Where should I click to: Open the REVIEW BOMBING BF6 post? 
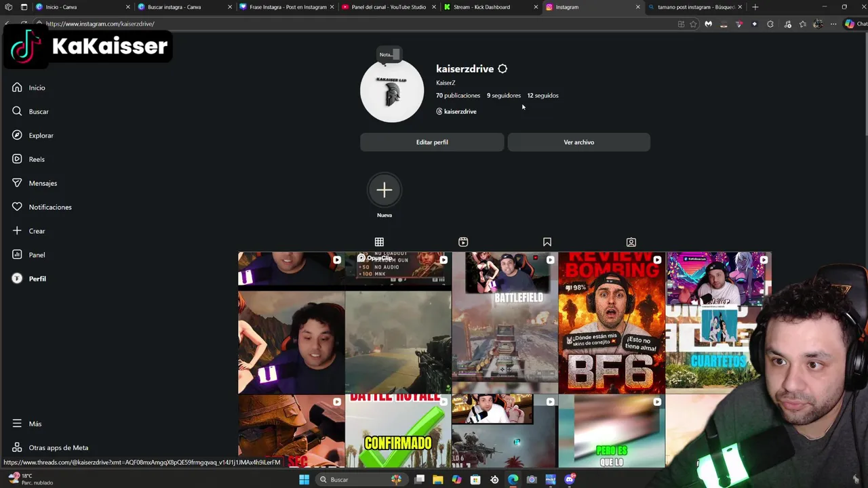pos(612,323)
